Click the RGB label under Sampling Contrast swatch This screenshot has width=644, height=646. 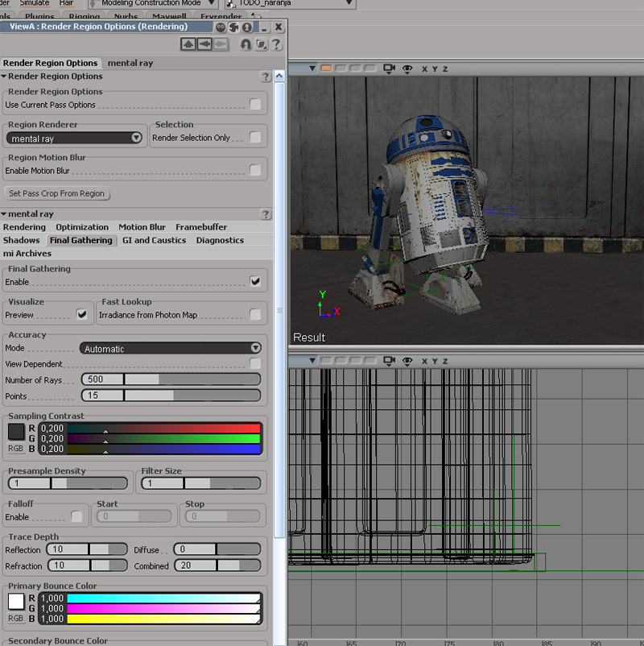tap(15, 448)
